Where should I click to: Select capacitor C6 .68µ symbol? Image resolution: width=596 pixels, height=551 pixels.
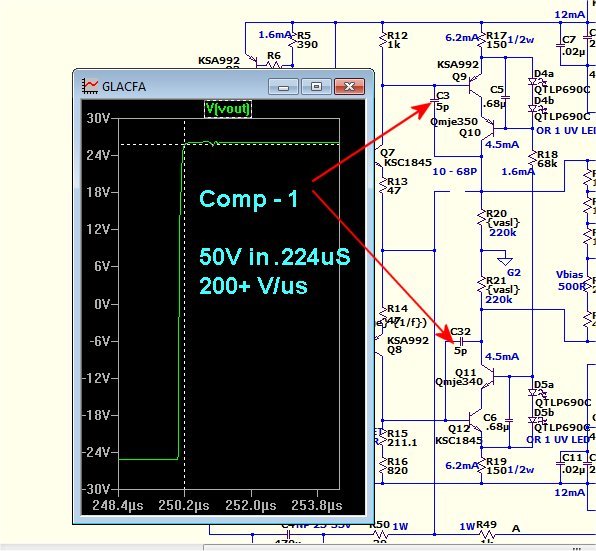[x=509, y=421]
